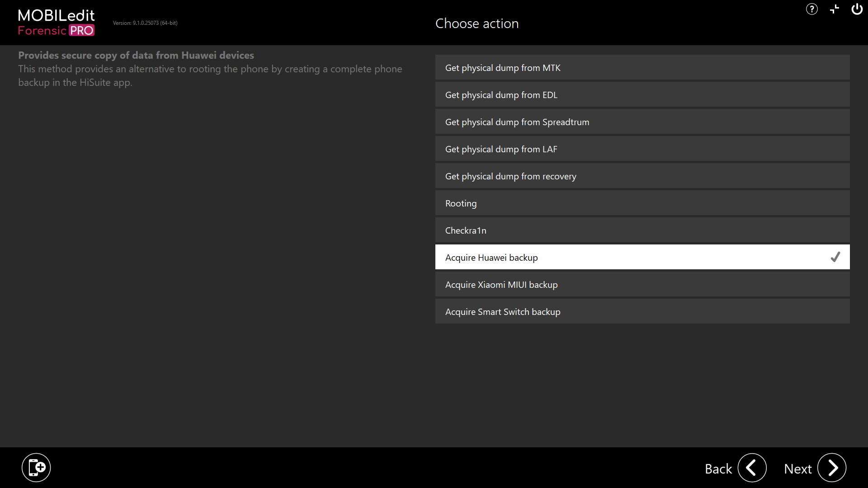Image resolution: width=868 pixels, height=488 pixels.
Task: Click the collapse window arrows icon
Action: (835, 9)
